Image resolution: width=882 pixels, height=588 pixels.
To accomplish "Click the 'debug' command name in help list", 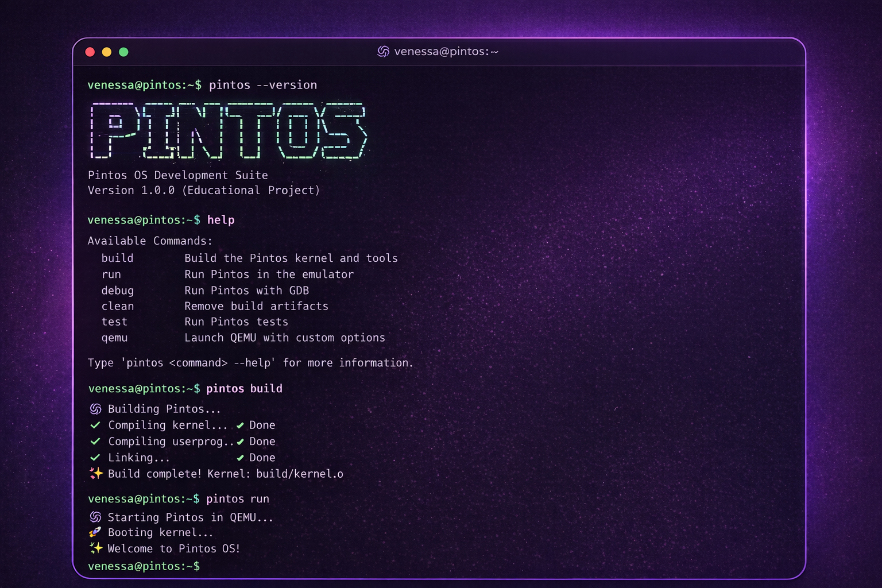I will 118,291.
